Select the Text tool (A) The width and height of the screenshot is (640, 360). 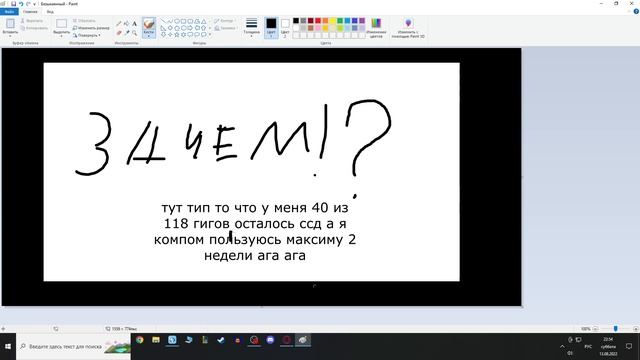pyautogui.click(x=134, y=24)
